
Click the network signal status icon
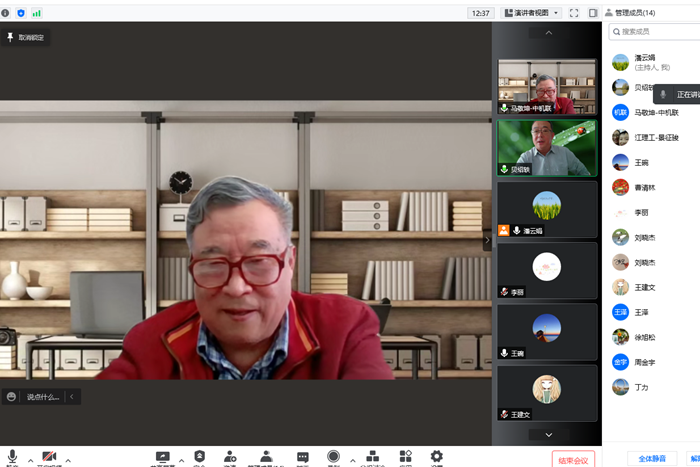37,13
